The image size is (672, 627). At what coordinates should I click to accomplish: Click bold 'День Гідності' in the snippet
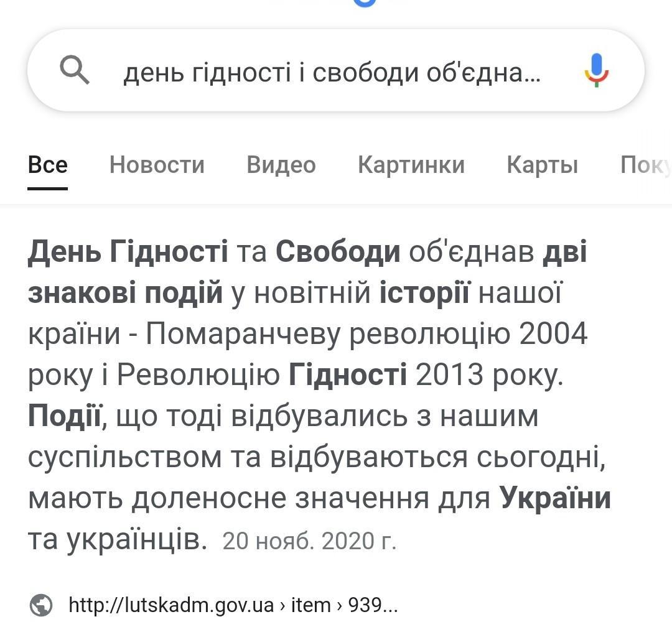(128, 252)
